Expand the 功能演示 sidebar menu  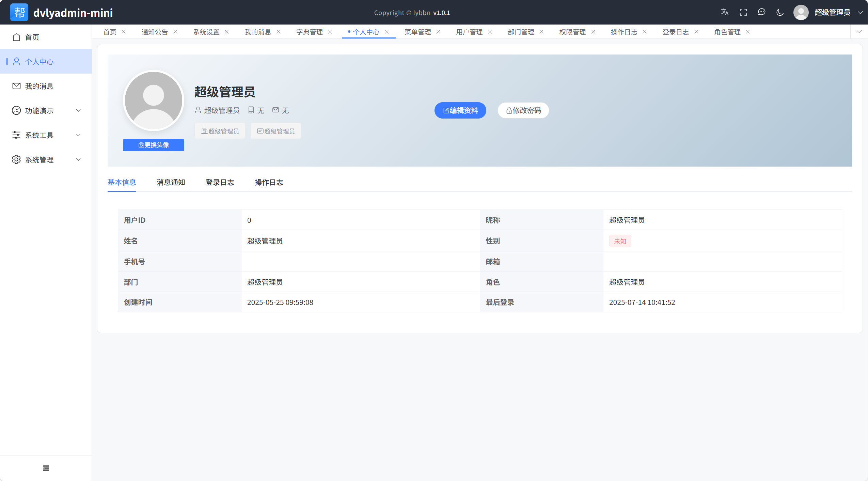click(x=46, y=110)
